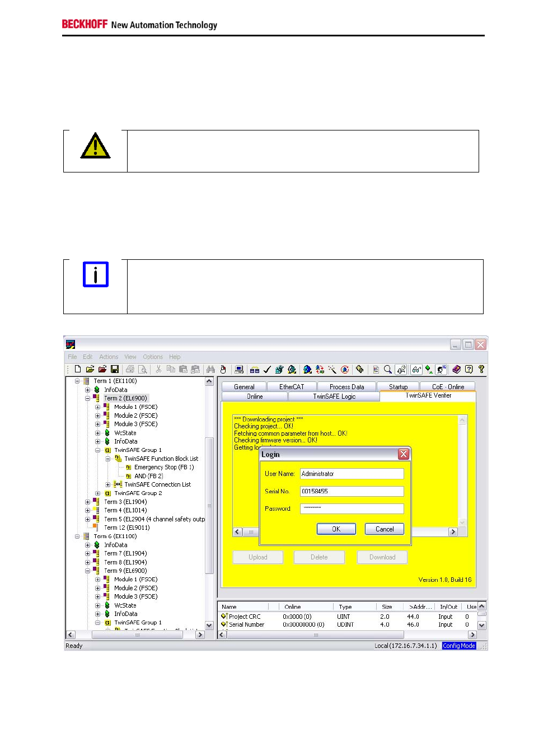The width and height of the screenshot is (534, 756).
Task: Open the File menu
Action: pyautogui.click(x=72, y=357)
